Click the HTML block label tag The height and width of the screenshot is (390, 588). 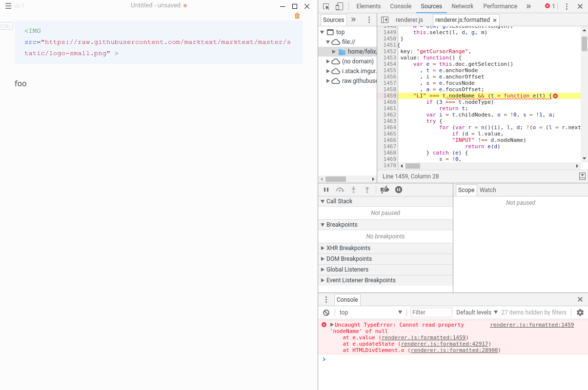coord(6,26)
